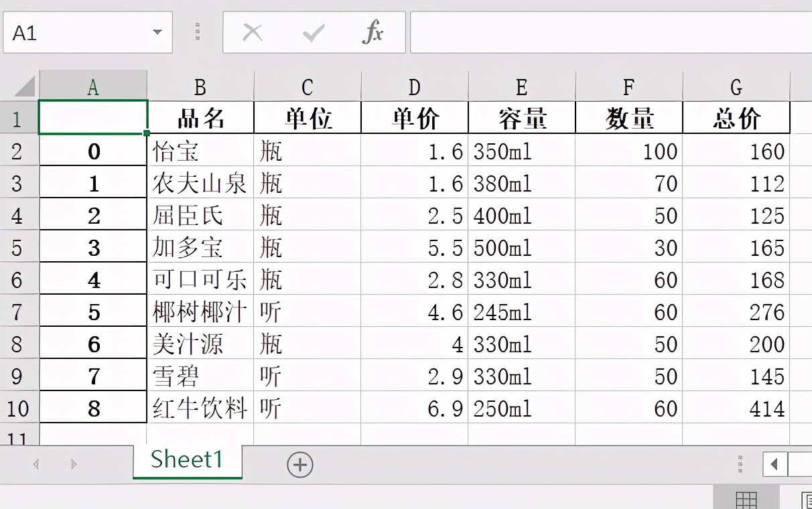
Task: Select the cell containing 椰树椰汁
Action: pyautogui.click(x=200, y=311)
